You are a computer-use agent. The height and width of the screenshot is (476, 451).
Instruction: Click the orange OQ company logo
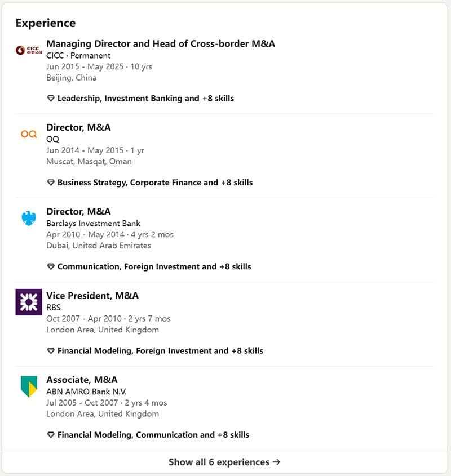(29, 134)
